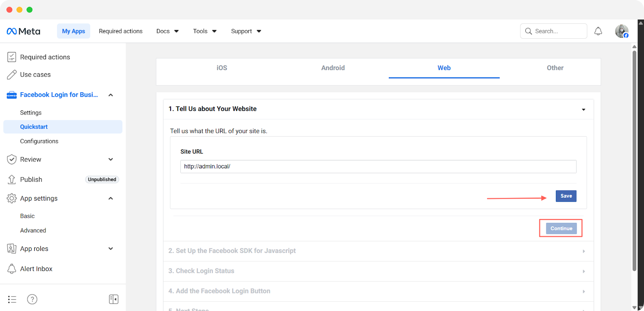This screenshot has width=644, height=311.
Task: Collapse sidebar using the panel icon
Action: (114, 299)
